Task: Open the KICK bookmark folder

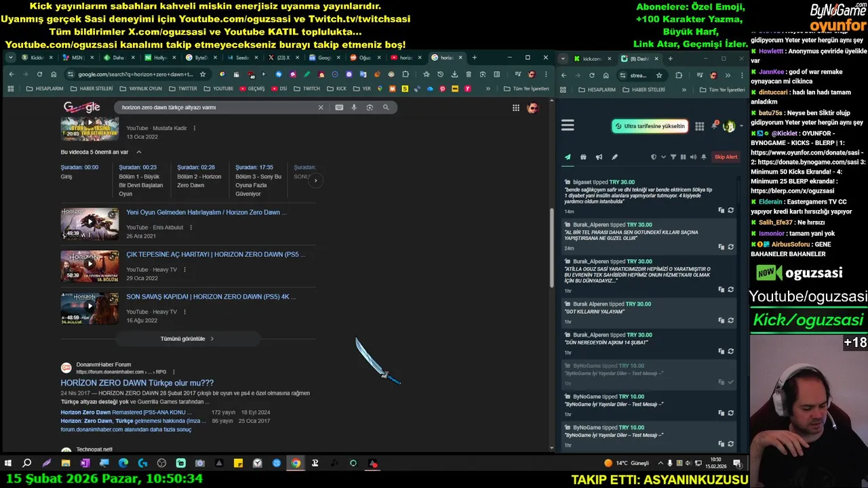Action: point(337,89)
